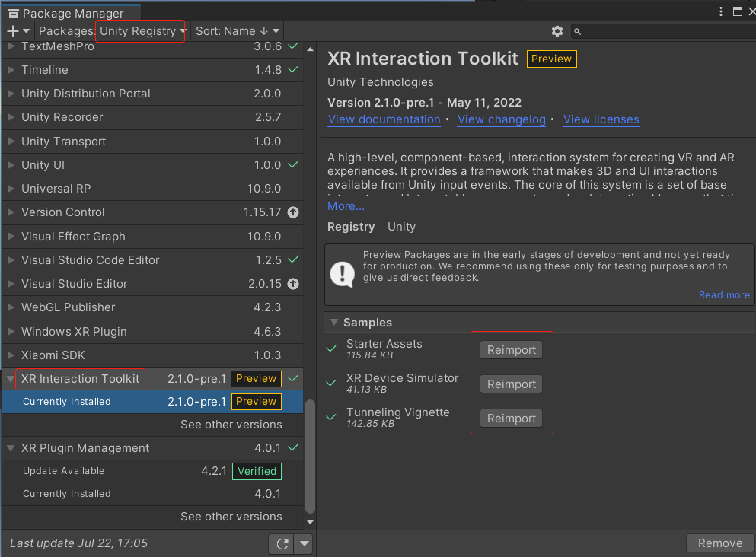Click Visual Studio Editor update arrow icon

click(293, 284)
